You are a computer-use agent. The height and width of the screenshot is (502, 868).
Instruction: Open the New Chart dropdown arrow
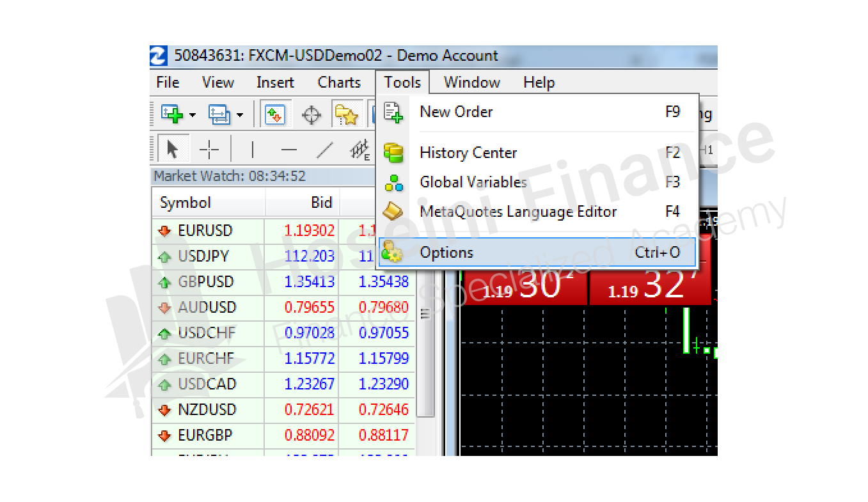pyautogui.click(x=193, y=116)
